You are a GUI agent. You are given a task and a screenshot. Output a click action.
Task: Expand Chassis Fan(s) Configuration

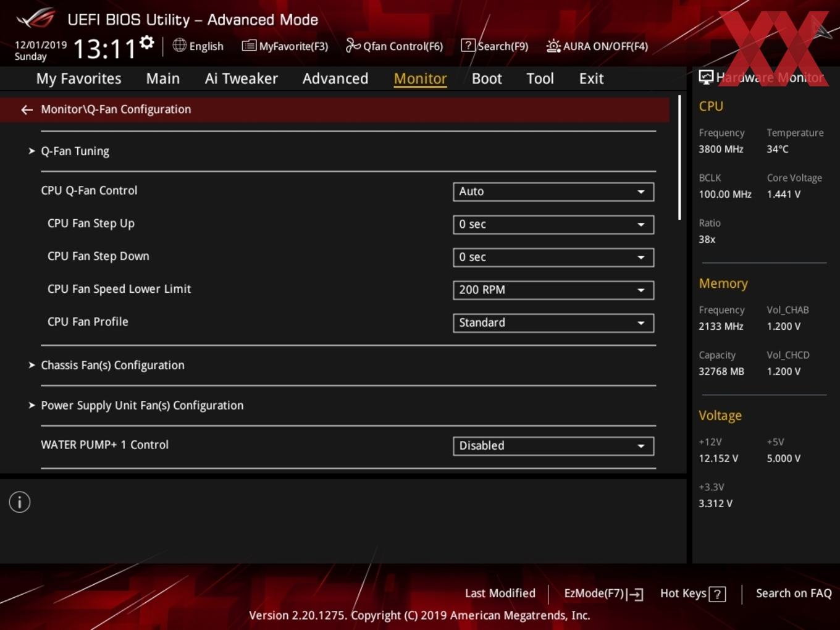[112, 366]
